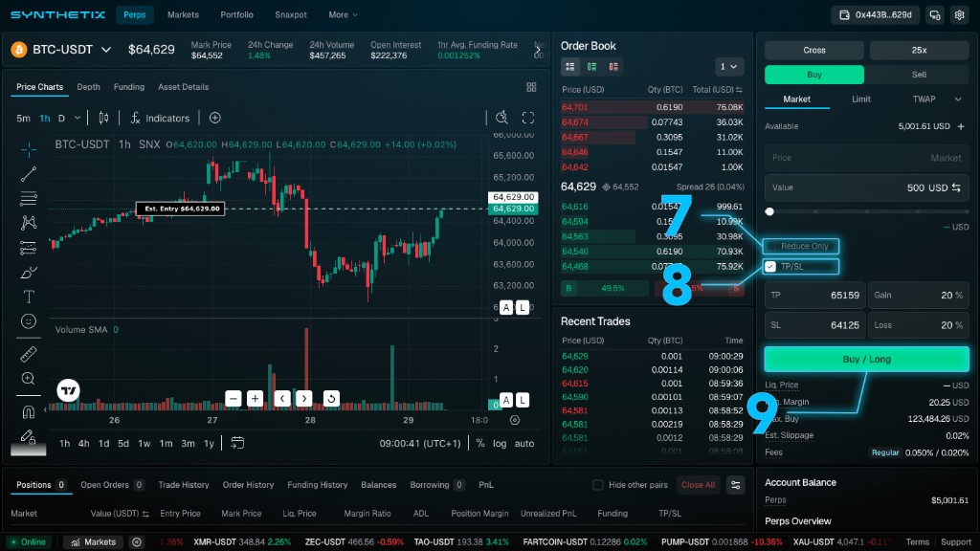Click the candlestick chart type icon
Image resolution: width=980 pixels, height=551 pixels.
click(103, 118)
